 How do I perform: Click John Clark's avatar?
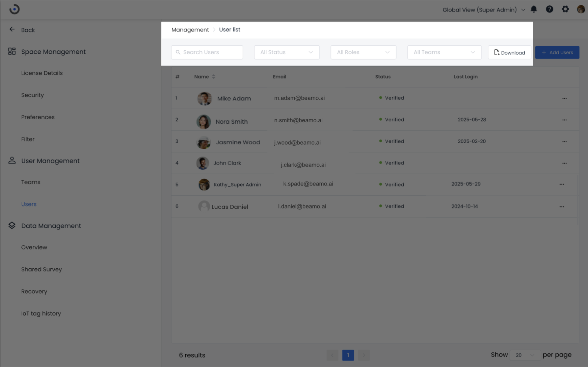tap(203, 163)
